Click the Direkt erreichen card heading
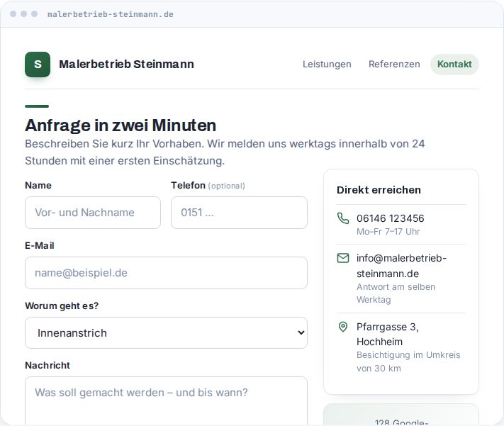This screenshot has height=426, width=504. [379, 190]
